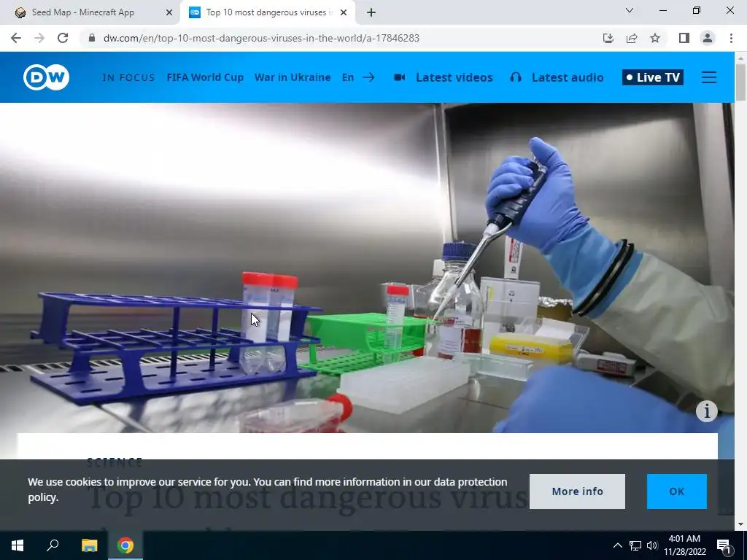The image size is (747, 560).
Task: Close the Seed Map tab
Action: point(169,12)
